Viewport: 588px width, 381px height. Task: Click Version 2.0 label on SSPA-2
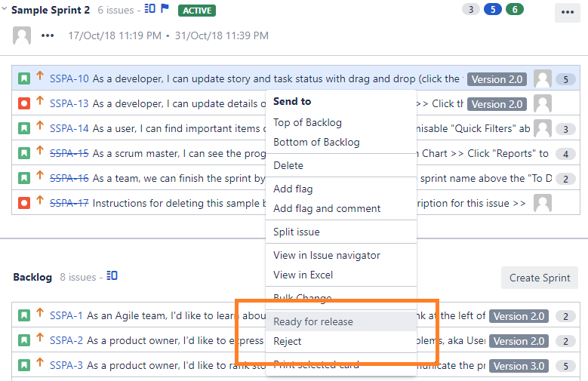[x=519, y=341]
